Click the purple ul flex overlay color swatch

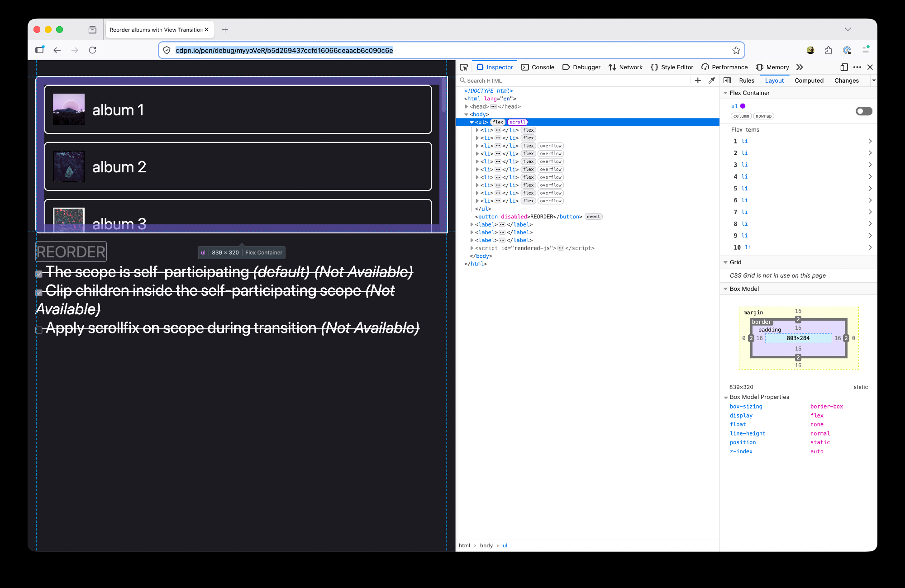[743, 106]
